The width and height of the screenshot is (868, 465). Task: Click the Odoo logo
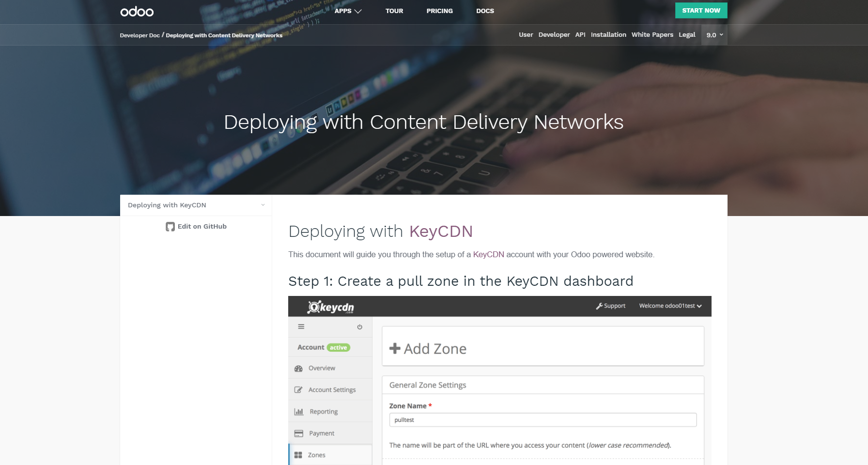(x=137, y=12)
